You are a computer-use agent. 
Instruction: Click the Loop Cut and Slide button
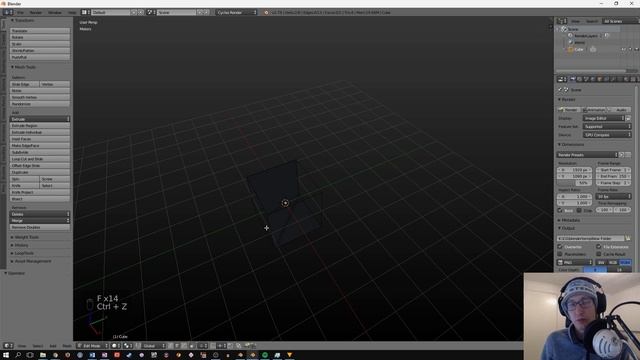tap(40, 159)
